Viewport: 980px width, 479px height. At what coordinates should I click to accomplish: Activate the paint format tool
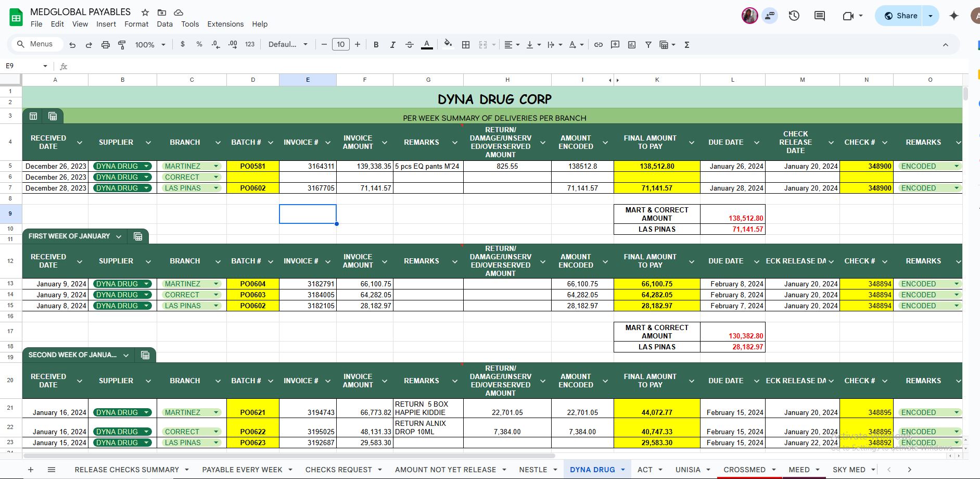122,45
